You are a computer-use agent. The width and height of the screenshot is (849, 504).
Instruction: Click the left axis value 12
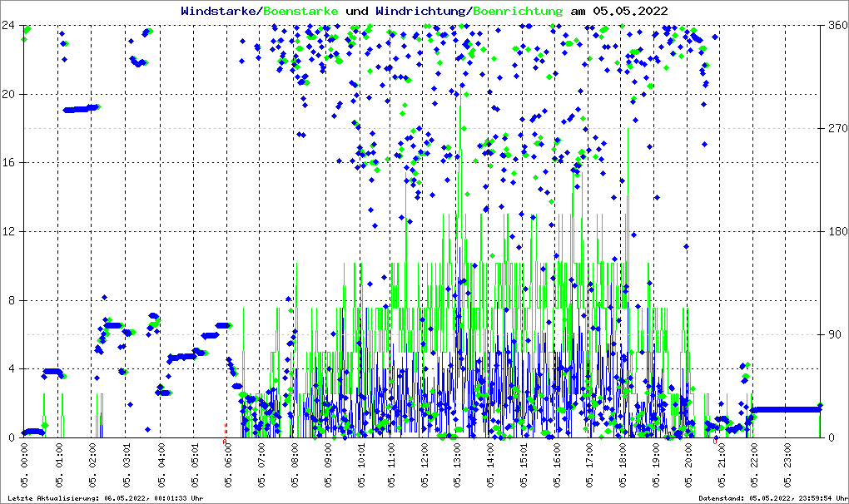click(x=12, y=231)
